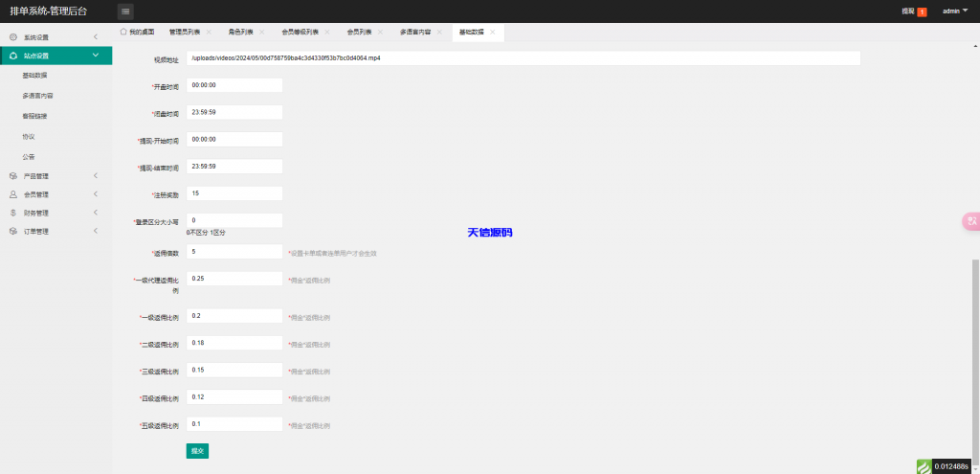Click the gear icon beside 系统设置

coord(13,37)
